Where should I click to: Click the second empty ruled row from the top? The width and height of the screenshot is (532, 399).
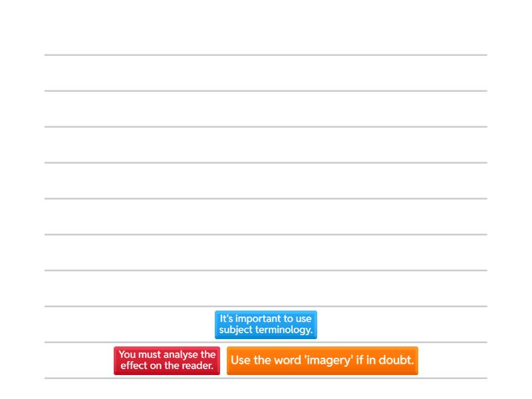coord(265,109)
